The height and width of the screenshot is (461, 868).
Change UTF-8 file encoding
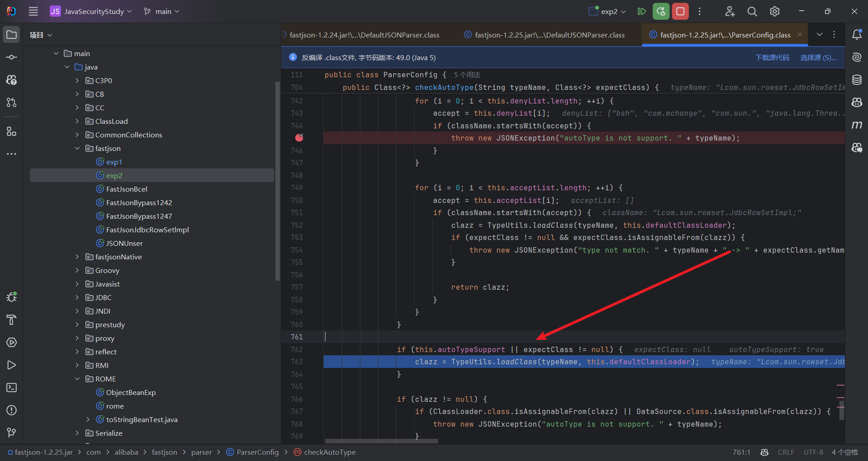813,452
